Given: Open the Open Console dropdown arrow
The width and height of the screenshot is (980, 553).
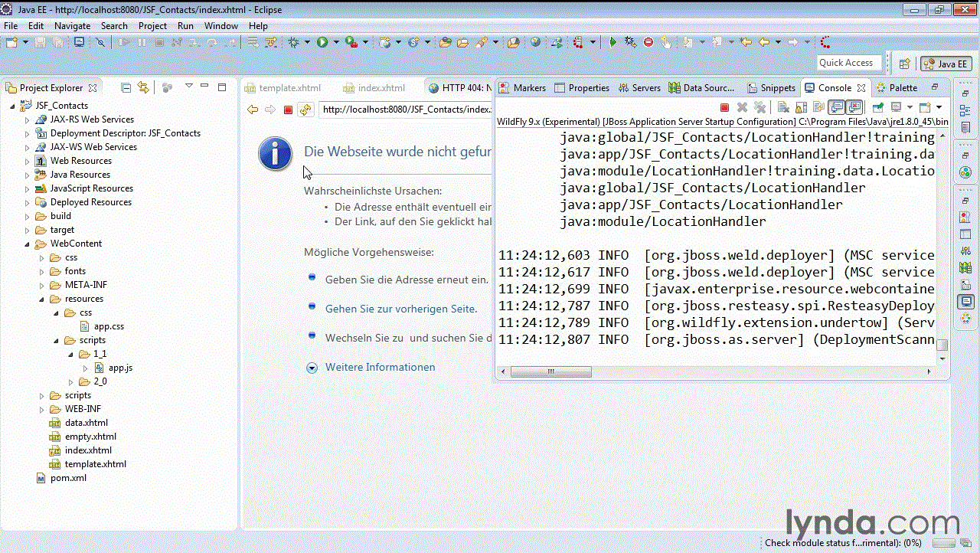Looking at the screenshot, I should tap(939, 108).
